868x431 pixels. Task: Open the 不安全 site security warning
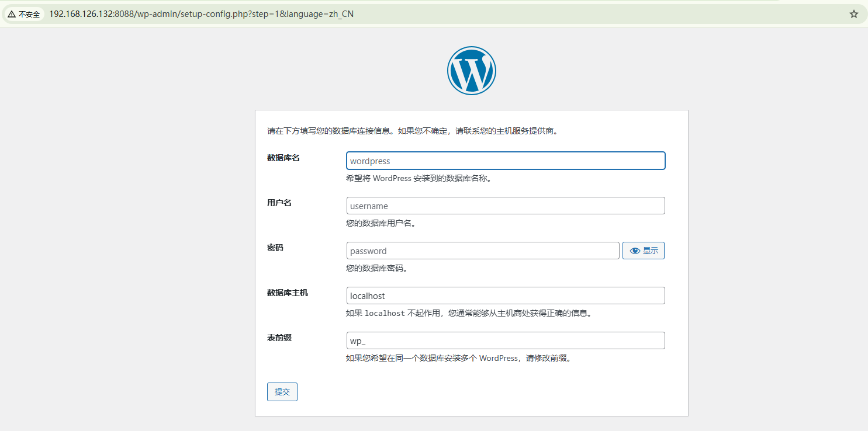tap(24, 14)
